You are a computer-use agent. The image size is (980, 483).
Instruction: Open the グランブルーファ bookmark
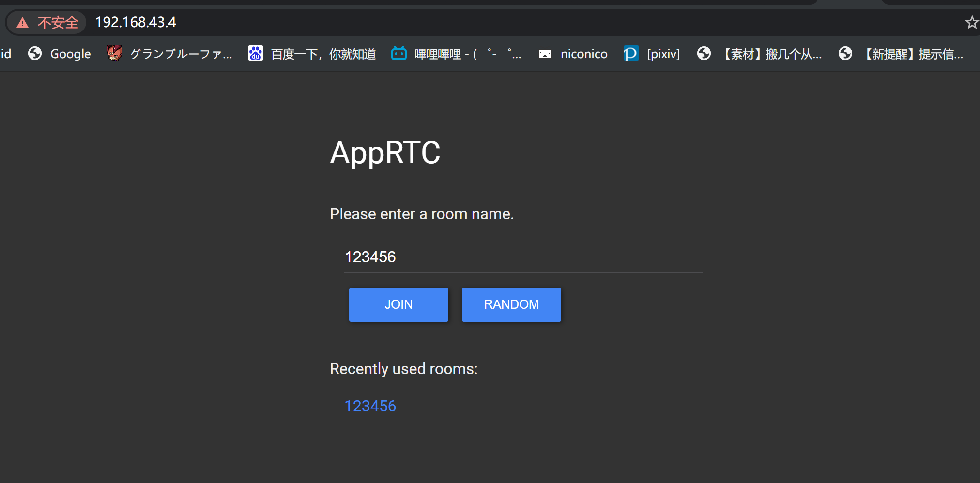(169, 54)
